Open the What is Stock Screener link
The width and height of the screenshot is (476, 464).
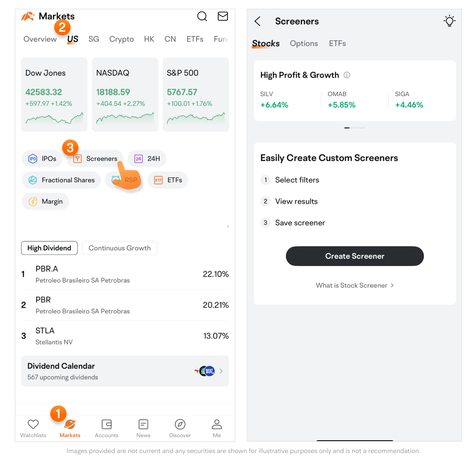[354, 285]
